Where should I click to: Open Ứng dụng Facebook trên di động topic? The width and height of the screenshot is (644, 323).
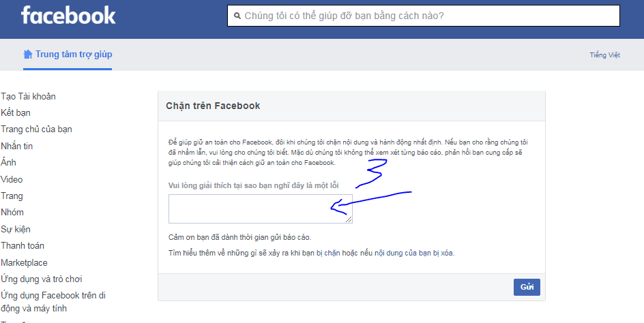click(x=53, y=302)
